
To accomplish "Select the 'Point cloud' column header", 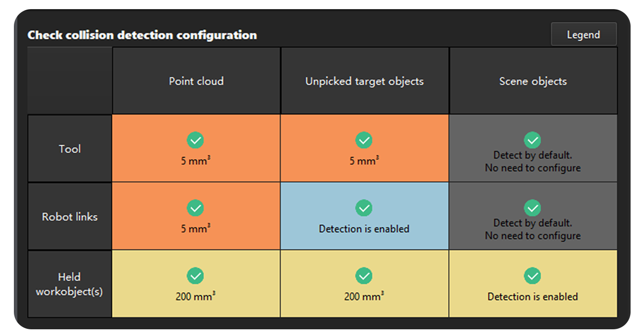I will pyautogui.click(x=195, y=81).
